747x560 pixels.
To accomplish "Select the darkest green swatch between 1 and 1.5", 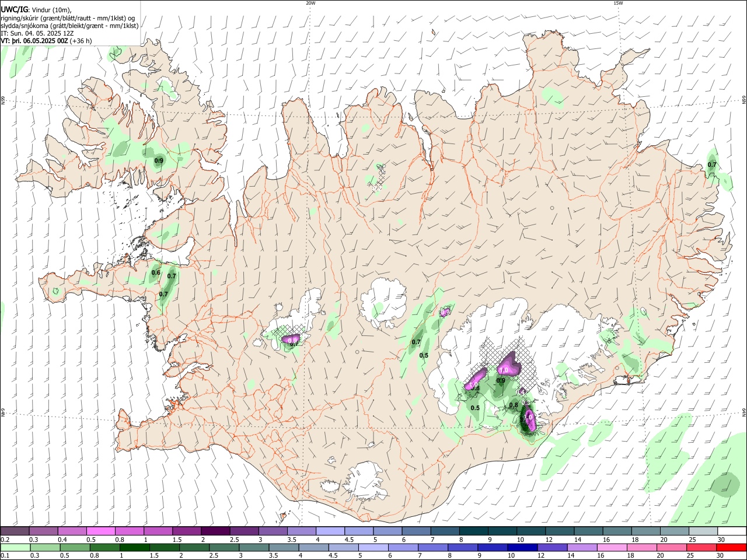I will (x=134, y=547).
